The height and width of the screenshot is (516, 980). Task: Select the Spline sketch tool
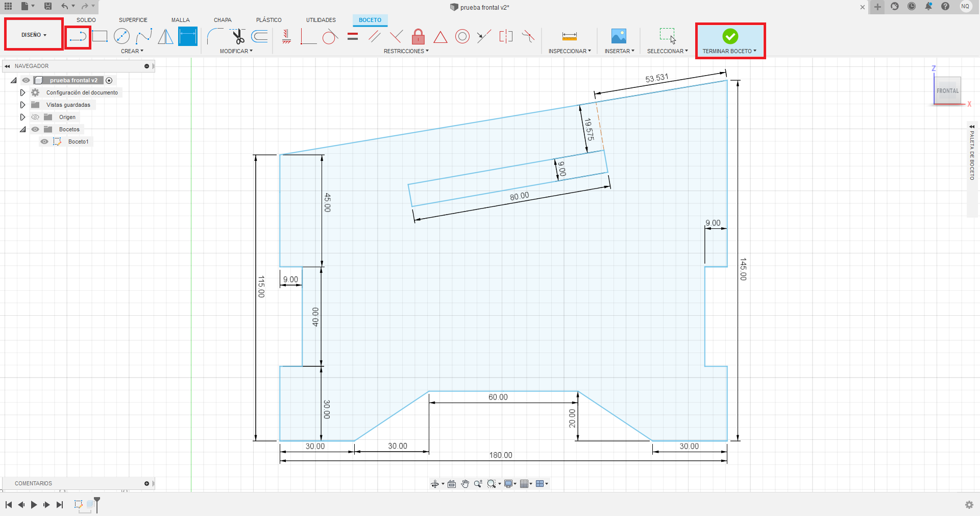click(144, 36)
